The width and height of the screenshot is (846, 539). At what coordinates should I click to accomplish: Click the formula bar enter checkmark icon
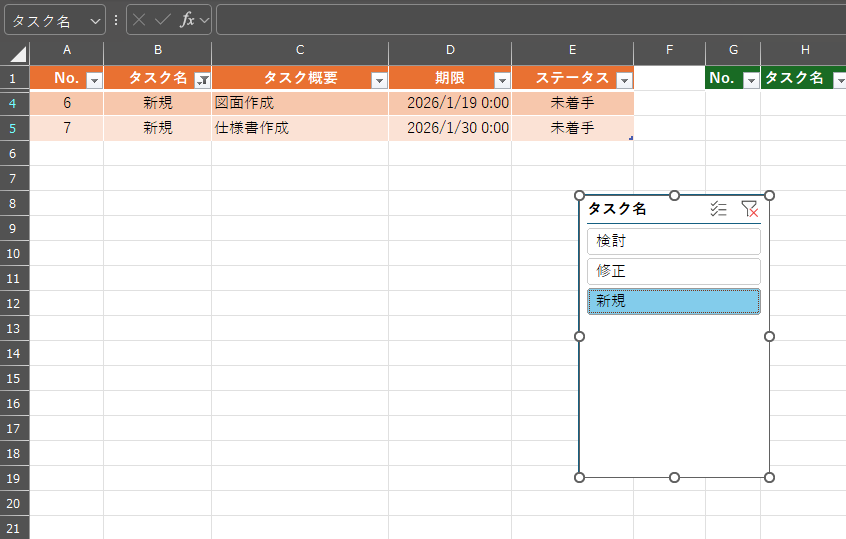[162, 20]
